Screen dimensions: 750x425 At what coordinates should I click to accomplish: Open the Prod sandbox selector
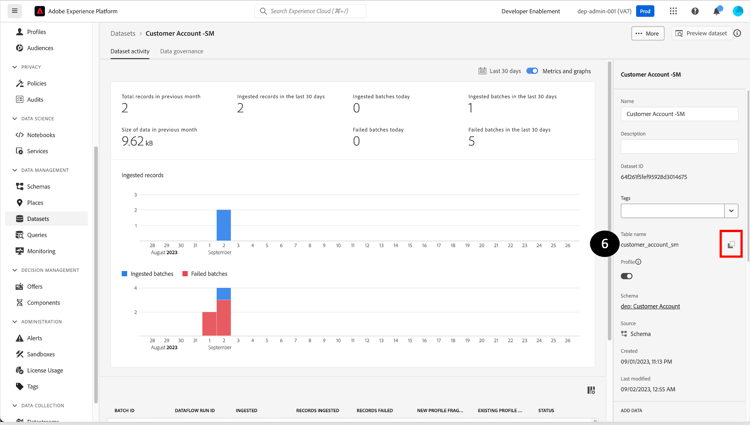pyautogui.click(x=645, y=11)
